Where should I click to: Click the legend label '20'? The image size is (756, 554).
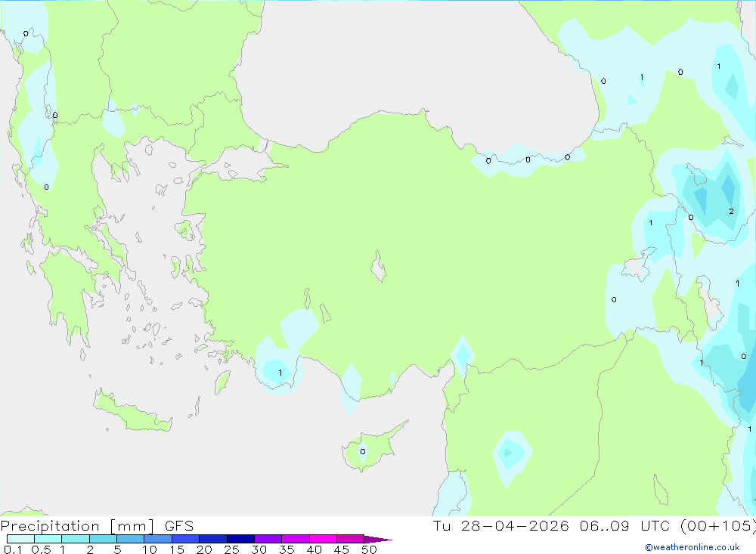(204, 549)
